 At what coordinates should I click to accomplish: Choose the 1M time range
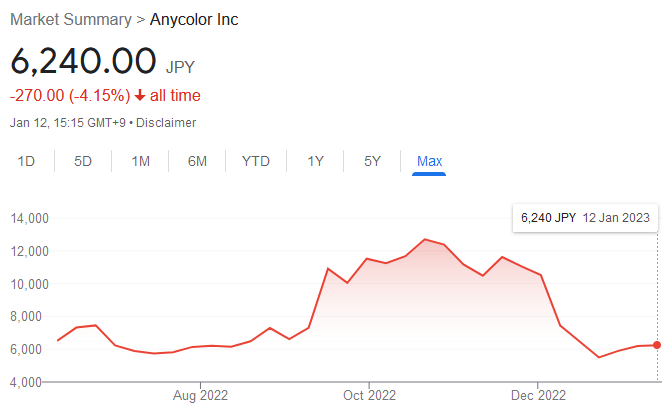(140, 161)
